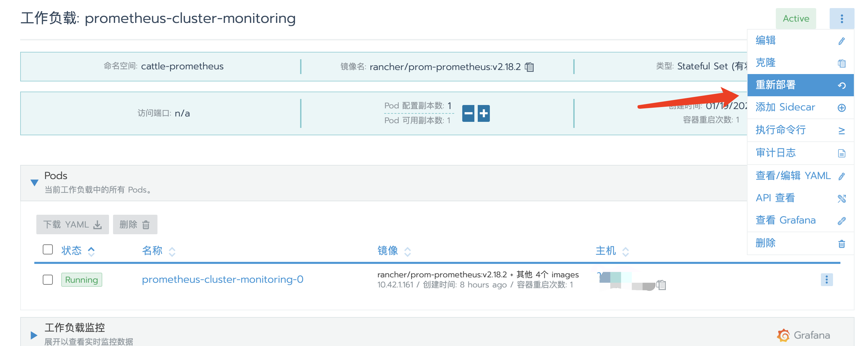868x346 pixels.
Task: Click the clipboard icon beside 克隆
Action: 841,63
